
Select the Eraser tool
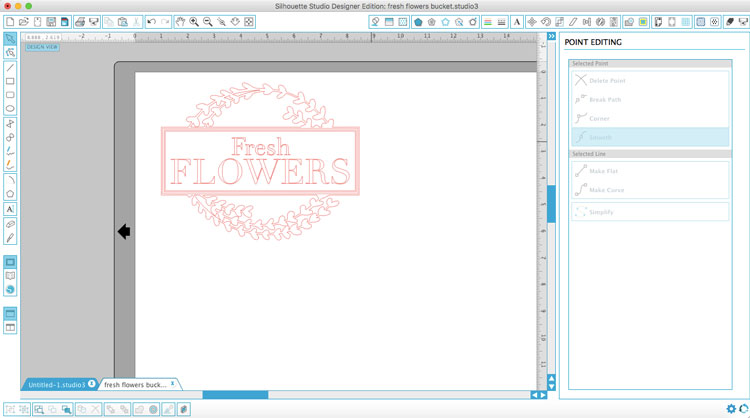10,224
